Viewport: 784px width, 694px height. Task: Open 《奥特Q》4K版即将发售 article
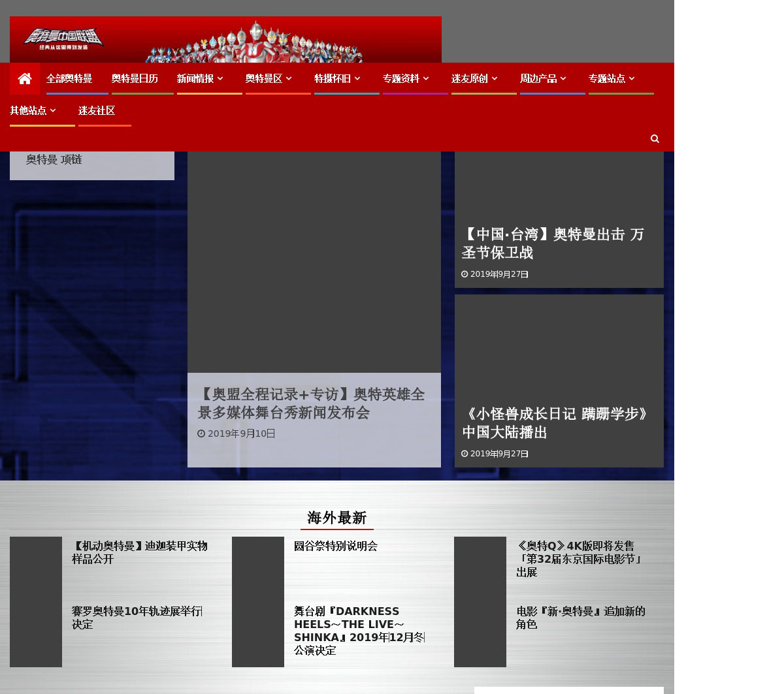pyautogui.click(x=580, y=559)
